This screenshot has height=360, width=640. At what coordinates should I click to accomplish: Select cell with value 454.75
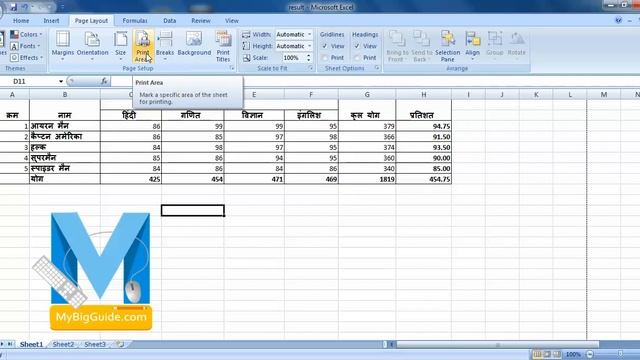424,179
